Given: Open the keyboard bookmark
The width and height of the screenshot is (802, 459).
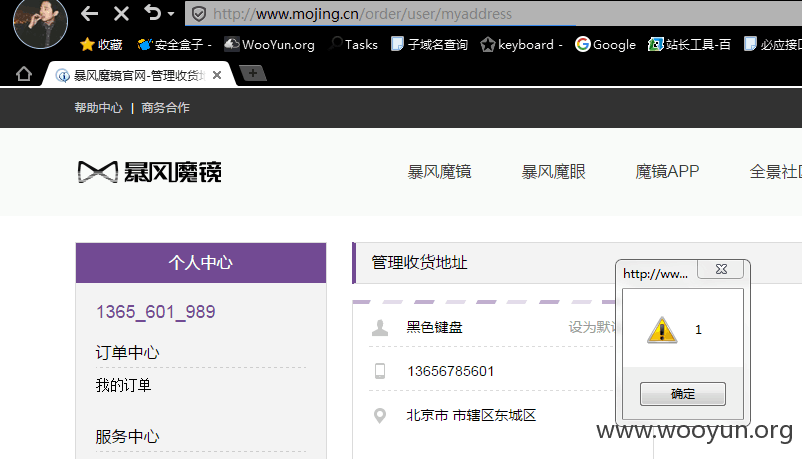Looking at the screenshot, I should pos(522,45).
